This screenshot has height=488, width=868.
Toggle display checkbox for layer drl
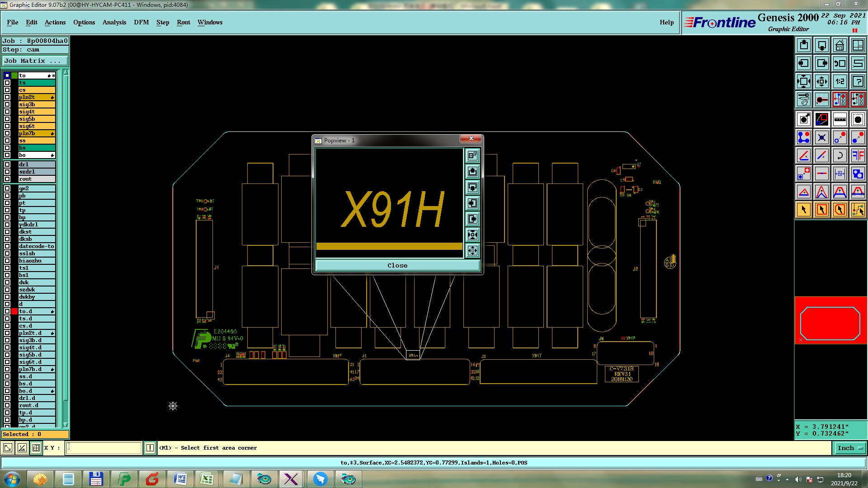click(7, 164)
